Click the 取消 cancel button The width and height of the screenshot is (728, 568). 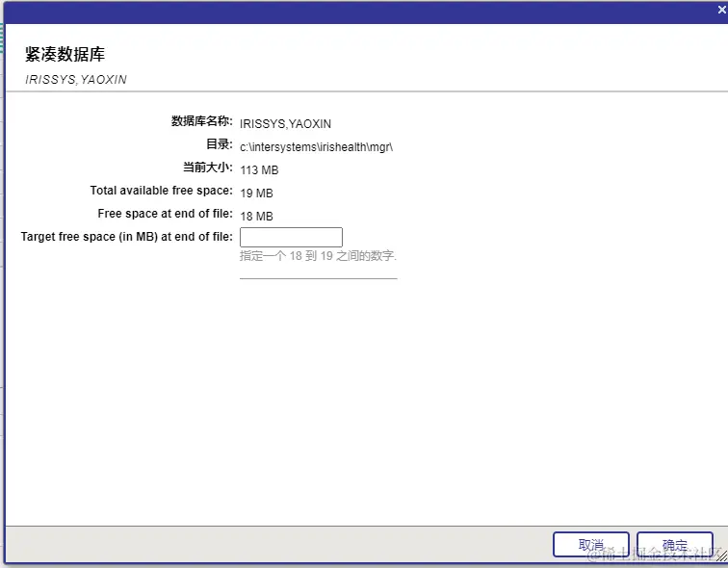591,544
